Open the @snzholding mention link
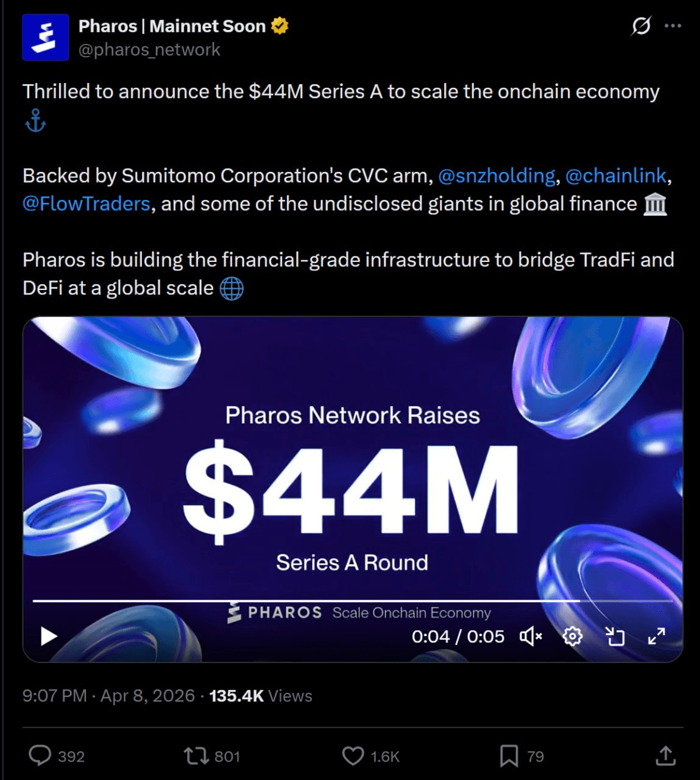The width and height of the screenshot is (700, 780). 497,175
